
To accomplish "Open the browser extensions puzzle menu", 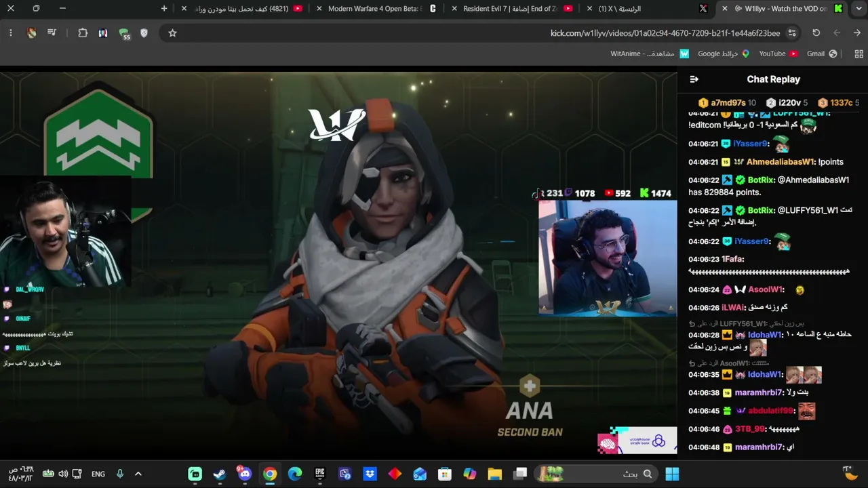I will [83, 33].
